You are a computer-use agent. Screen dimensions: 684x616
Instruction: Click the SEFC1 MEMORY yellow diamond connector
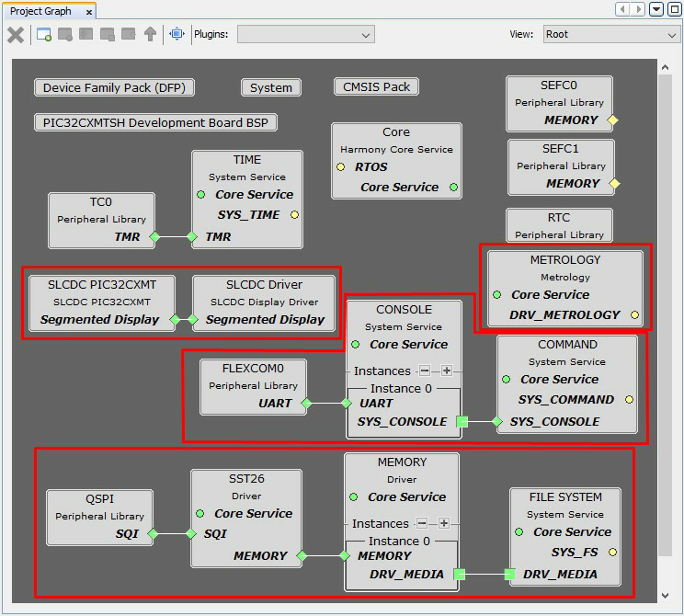pyautogui.click(x=615, y=184)
